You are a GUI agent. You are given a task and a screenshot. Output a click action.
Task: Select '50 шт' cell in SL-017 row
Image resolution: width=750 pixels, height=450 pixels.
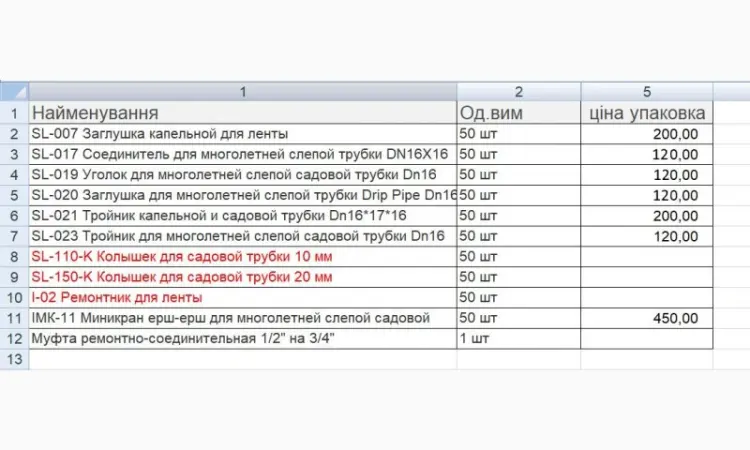tap(519, 154)
